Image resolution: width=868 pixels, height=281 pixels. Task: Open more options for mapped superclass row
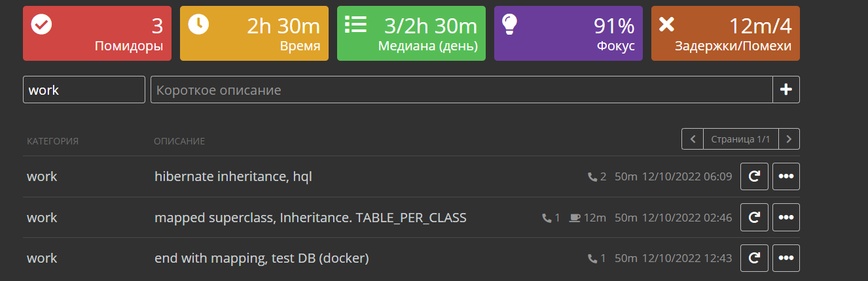coord(786,218)
